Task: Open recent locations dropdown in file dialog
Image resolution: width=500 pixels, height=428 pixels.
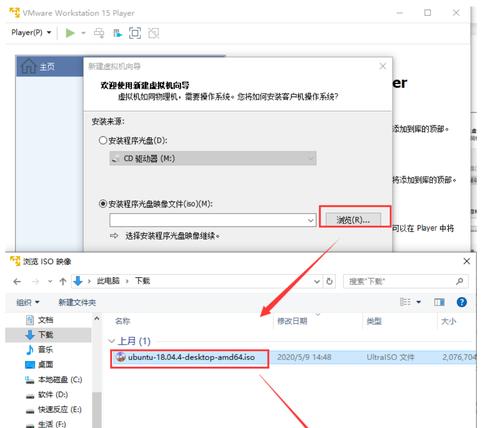Action: 50,282
